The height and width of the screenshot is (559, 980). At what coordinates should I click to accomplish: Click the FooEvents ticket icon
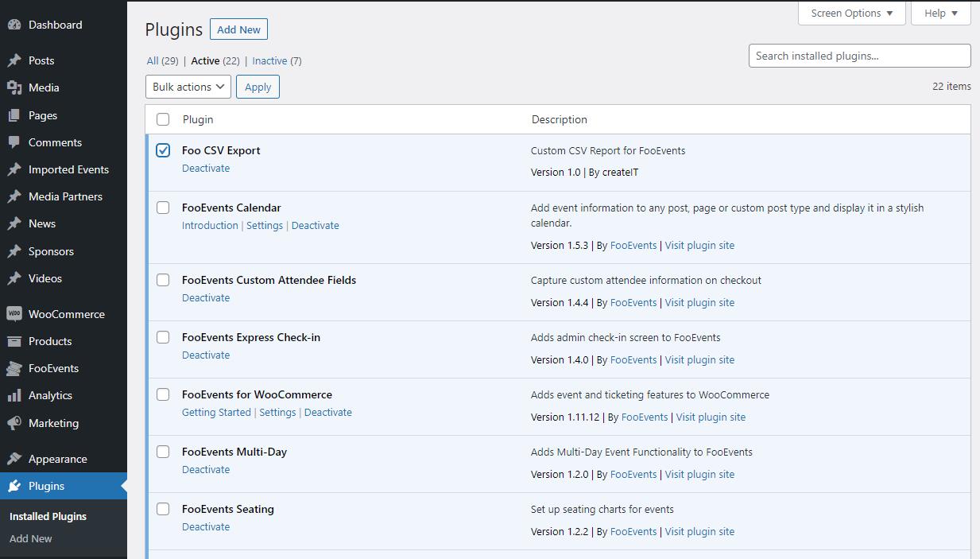click(14, 368)
